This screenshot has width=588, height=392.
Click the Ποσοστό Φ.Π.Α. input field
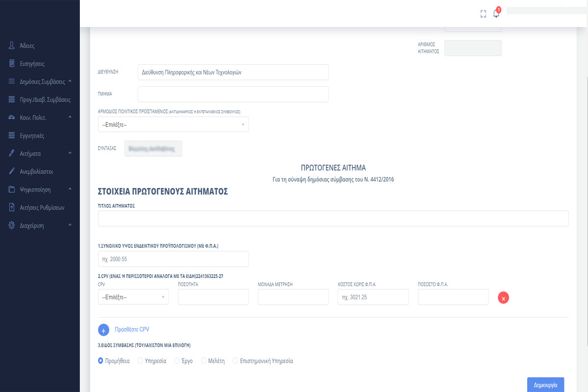coord(453,297)
